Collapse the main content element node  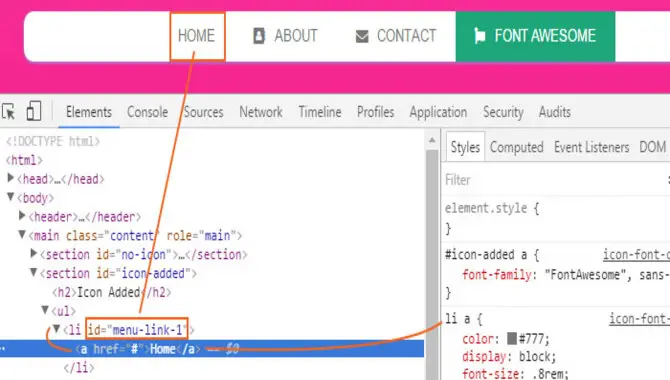22,234
